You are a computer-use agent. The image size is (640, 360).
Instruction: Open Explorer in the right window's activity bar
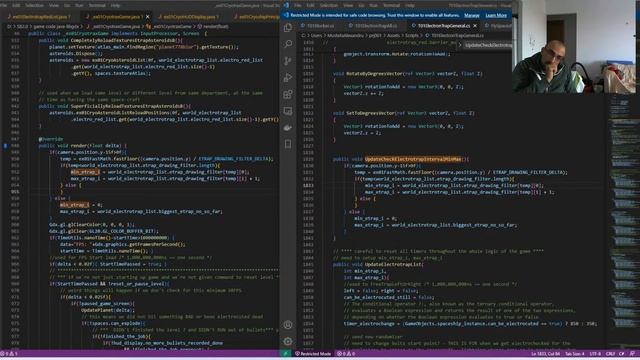tap(288, 27)
